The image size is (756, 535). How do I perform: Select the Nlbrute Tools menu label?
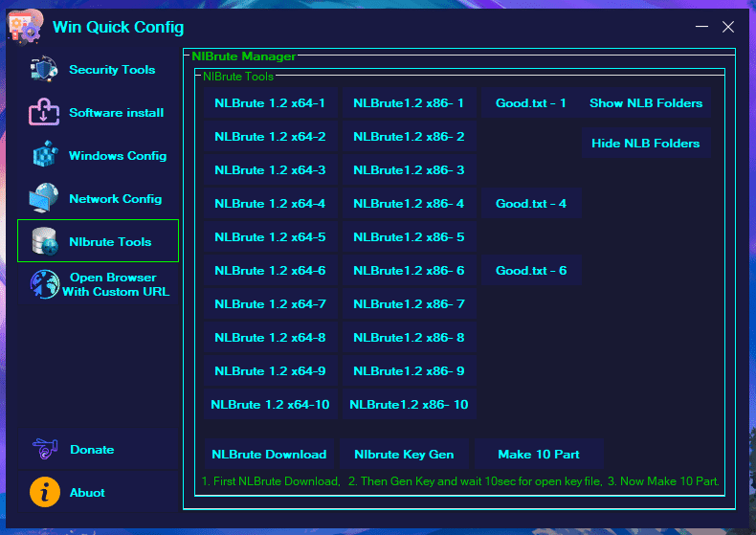(110, 242)
